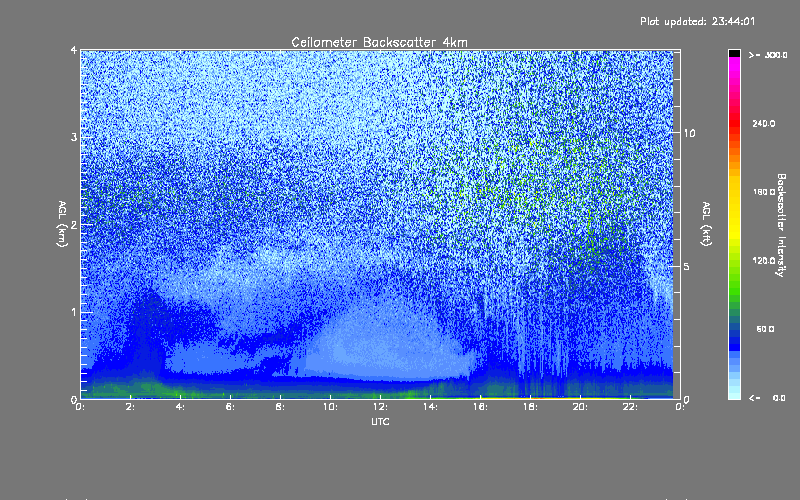Click the '240.0' colorbar value
Image resolution: width=800 pixels, height=500 pixels.
click(x=764, y=123)
